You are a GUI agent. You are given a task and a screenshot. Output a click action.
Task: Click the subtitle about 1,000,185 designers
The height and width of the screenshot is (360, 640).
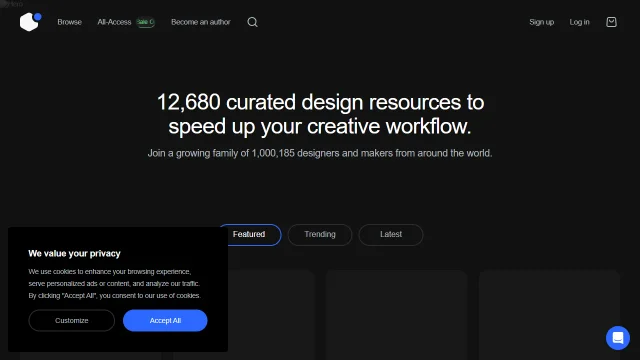[320, 153]
